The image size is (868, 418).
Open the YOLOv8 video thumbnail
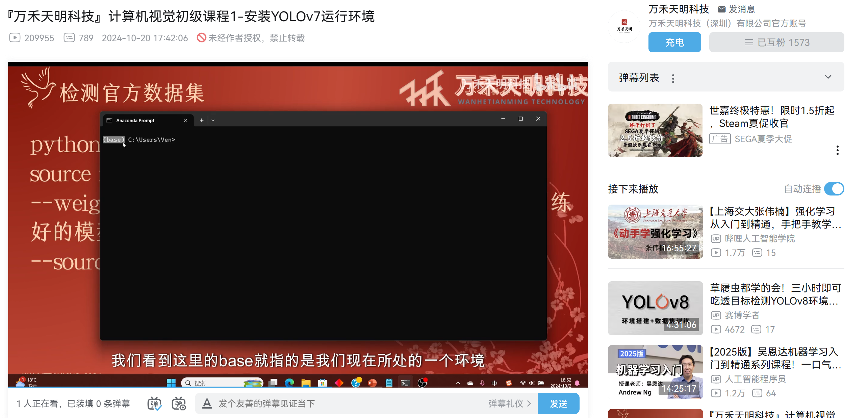655,308
